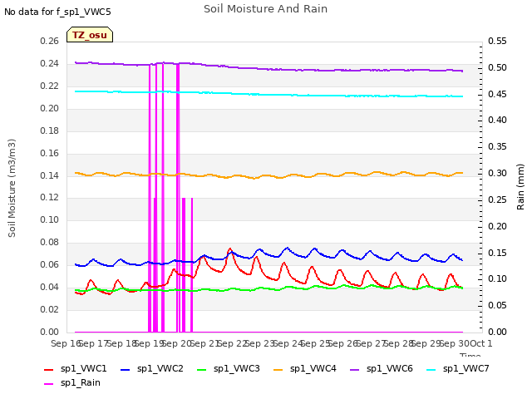Screen dimensions: 532x399
Task: Click the TZ_osu annotation box
Action: pos(90,35)
